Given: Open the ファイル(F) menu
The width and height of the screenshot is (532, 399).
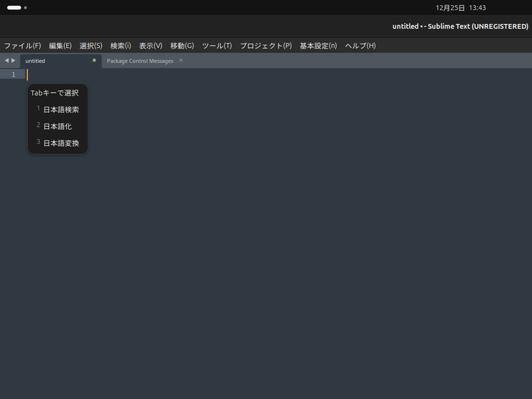Looking at the screenshot, I should (21, 46).
